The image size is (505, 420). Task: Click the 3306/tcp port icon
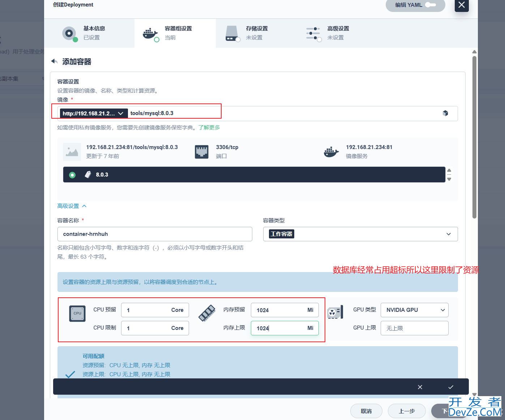click(x=202, y=152)
